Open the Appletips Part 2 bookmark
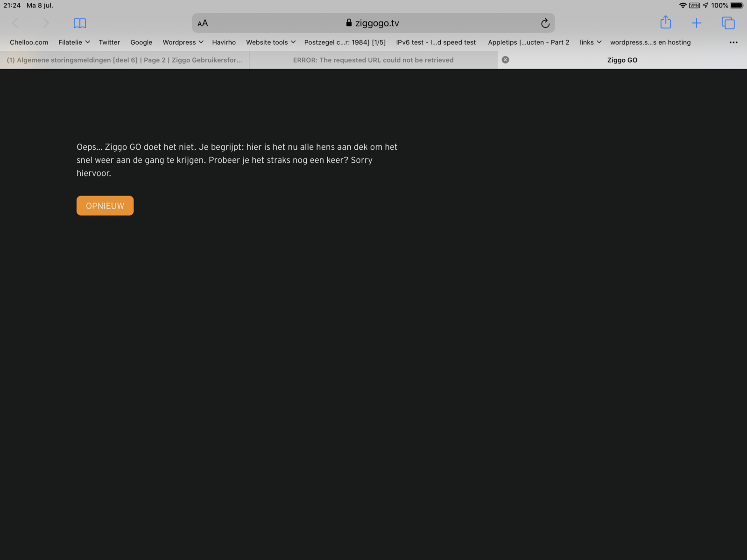Viewport: 747px width, 560px height. pos(529,42)
